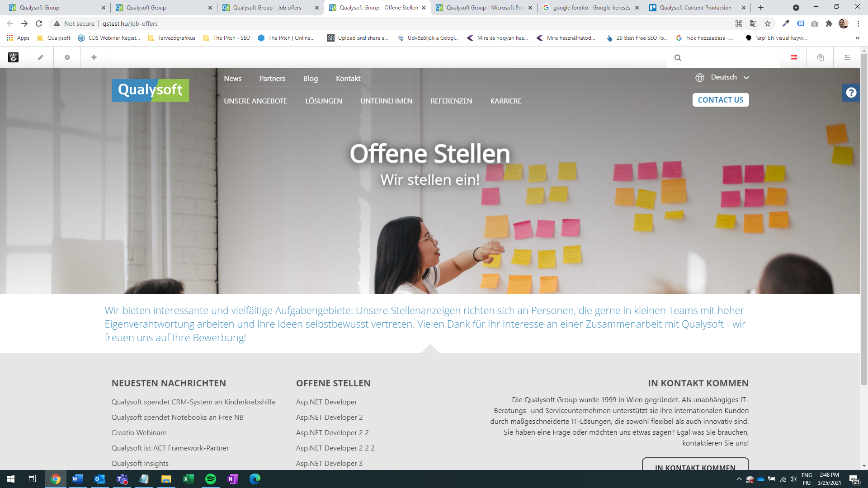
Task: Click the blue help question mark icon
Action: coord(851,93)
